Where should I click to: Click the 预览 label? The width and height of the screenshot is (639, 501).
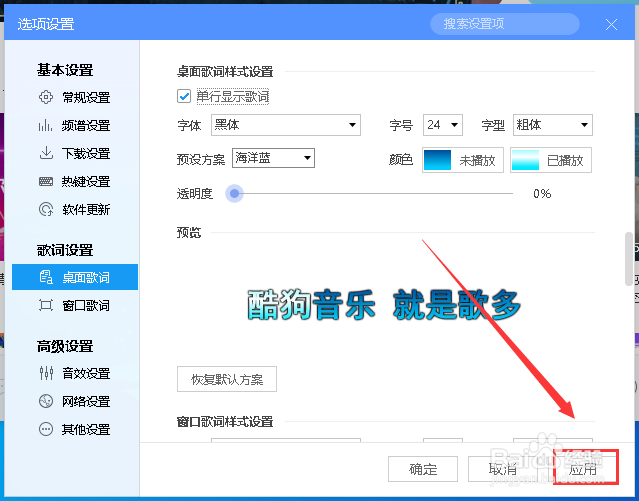[189, 233]
